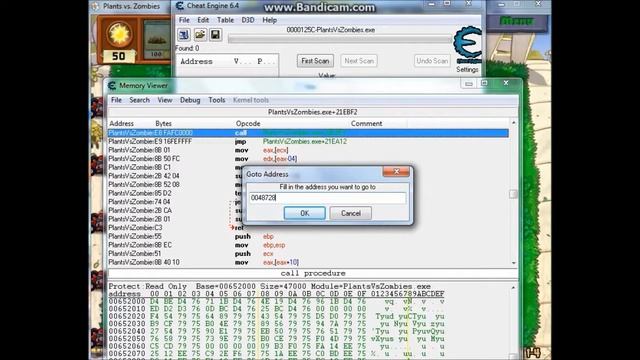Click scroll up arrow of hex dump

point(513,288)
